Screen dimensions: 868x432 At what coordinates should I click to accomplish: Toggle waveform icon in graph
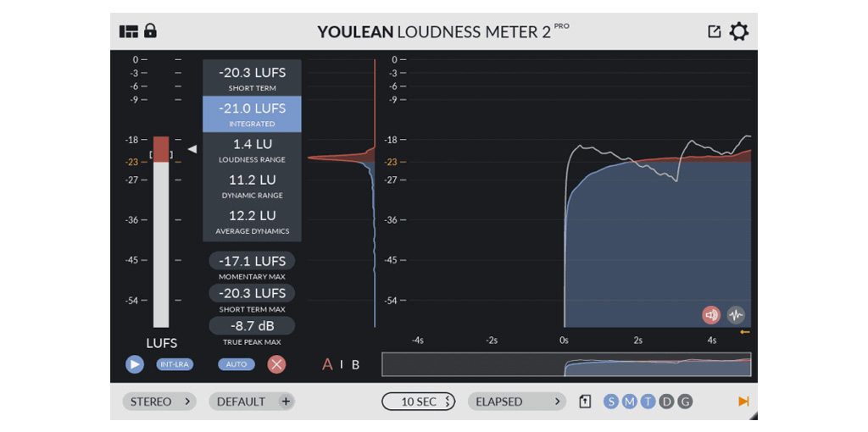click(736, 315)
